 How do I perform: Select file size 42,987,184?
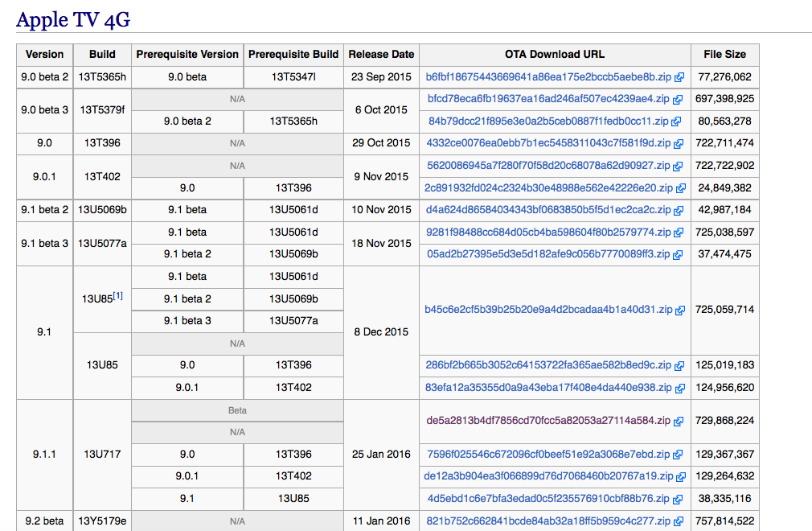pyautogui.click(x=724, y=210)
